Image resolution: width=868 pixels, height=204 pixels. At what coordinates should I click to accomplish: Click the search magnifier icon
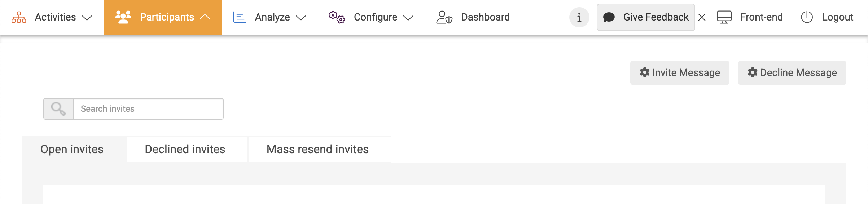click(58, 109)
